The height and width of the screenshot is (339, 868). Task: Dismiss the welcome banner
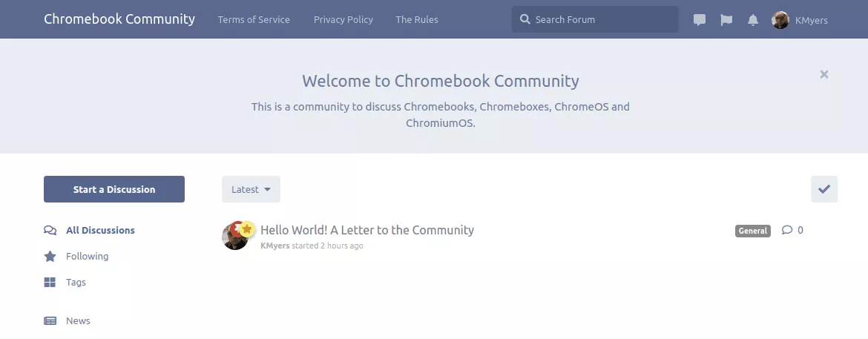(823, 74)
